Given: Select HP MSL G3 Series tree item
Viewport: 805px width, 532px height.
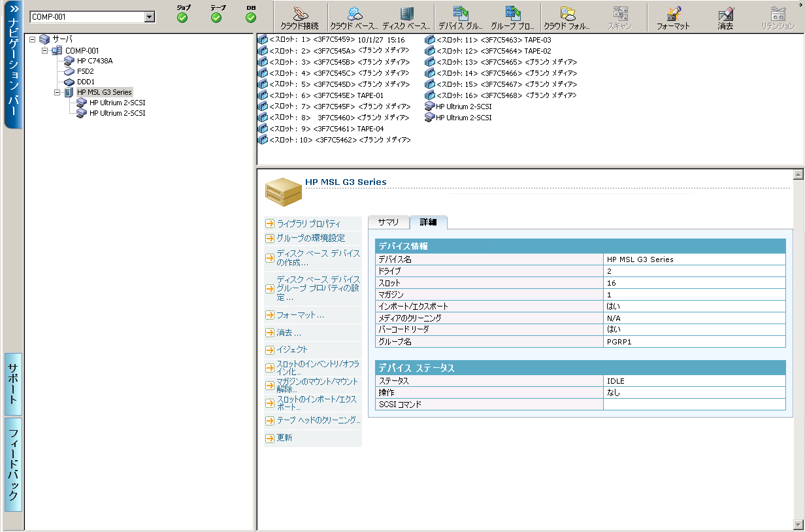Looking at the screenshot, I should pos(105,92).
